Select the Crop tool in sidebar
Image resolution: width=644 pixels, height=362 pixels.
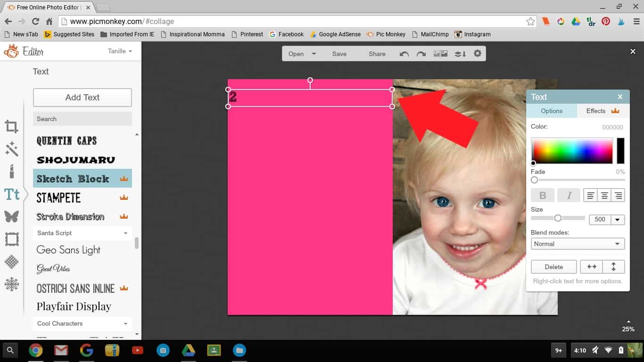point(12,126)
